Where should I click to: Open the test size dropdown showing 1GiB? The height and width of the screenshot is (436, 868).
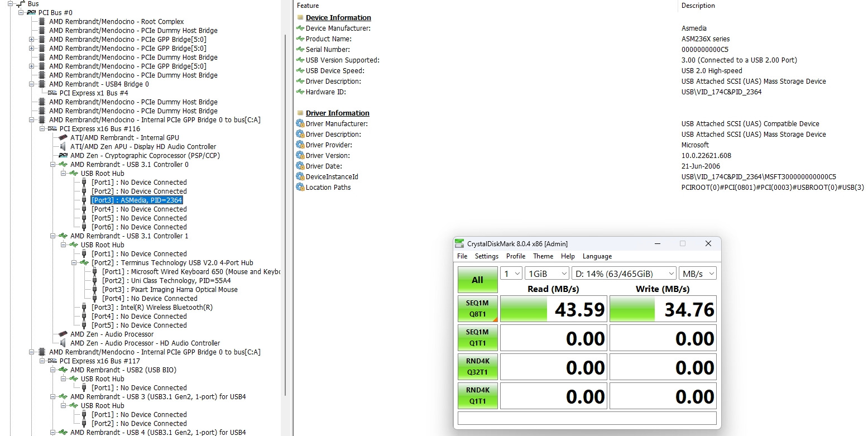tap(546, 274)
